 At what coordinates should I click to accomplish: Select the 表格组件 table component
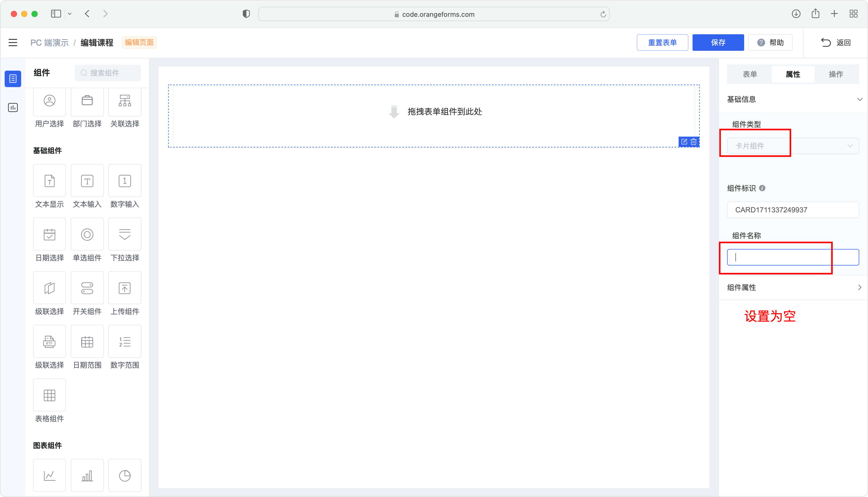tap(50, 395)
